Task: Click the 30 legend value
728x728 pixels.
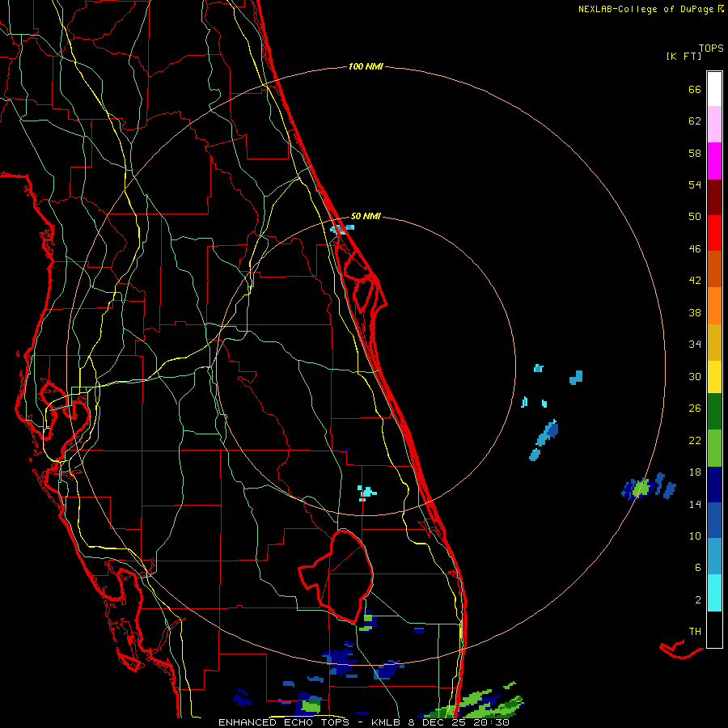Action: pyautogui.click(x=695, y=376)
